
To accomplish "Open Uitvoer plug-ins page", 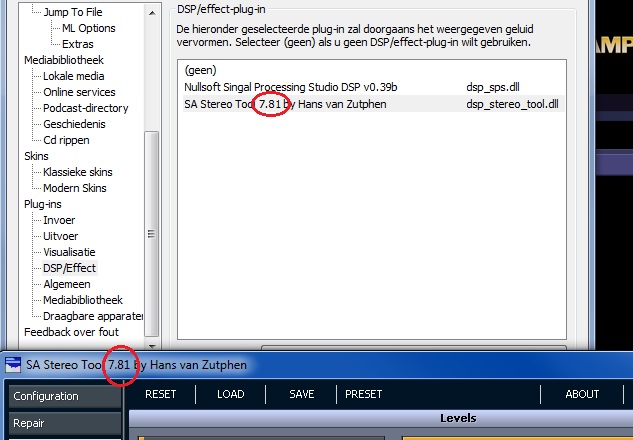I will point(61,236).
